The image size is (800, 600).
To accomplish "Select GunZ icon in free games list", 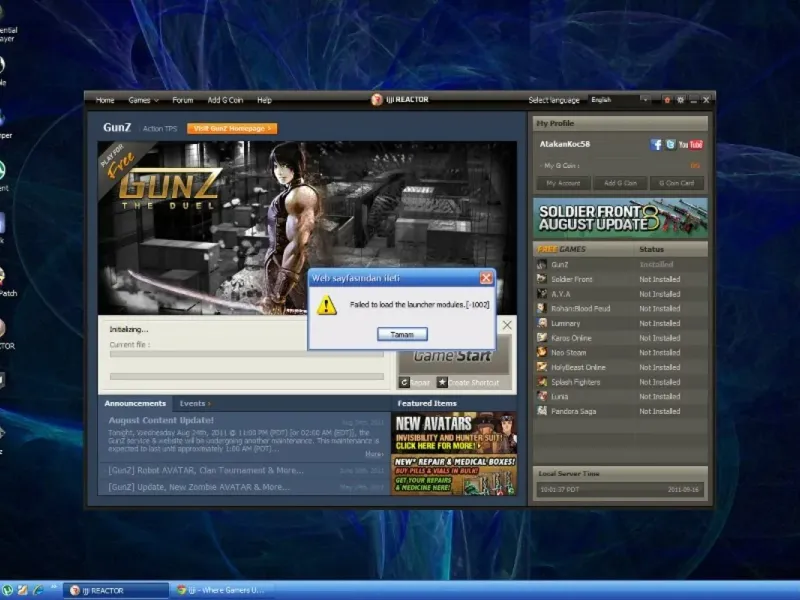I will pos(542,264).
